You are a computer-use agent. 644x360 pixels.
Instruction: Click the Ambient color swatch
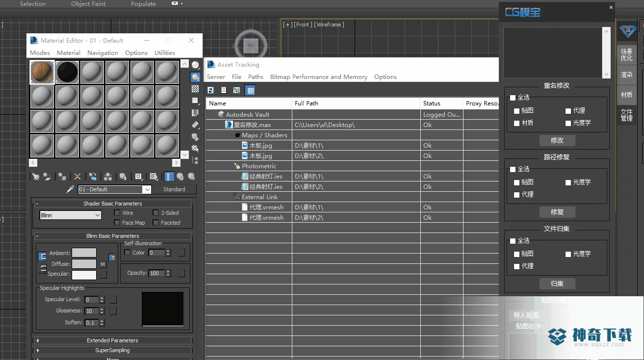[84, 253]
